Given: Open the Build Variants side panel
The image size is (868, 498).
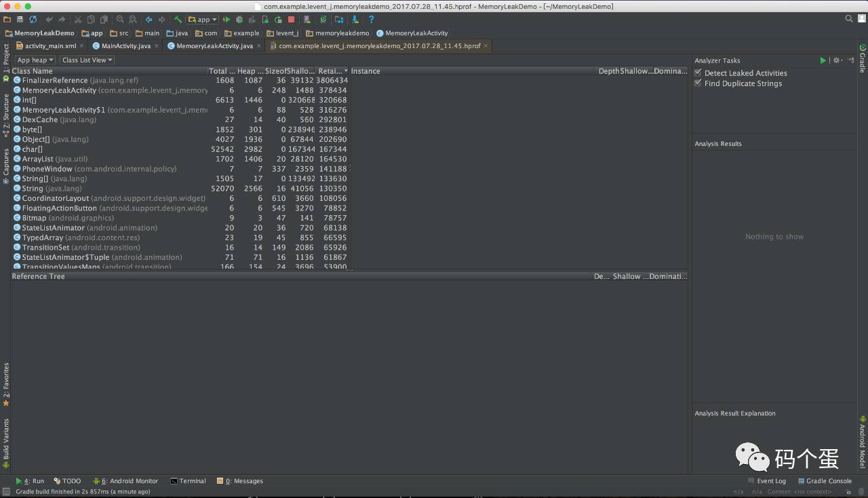Looking at the screenshot, I should point(5,443).
